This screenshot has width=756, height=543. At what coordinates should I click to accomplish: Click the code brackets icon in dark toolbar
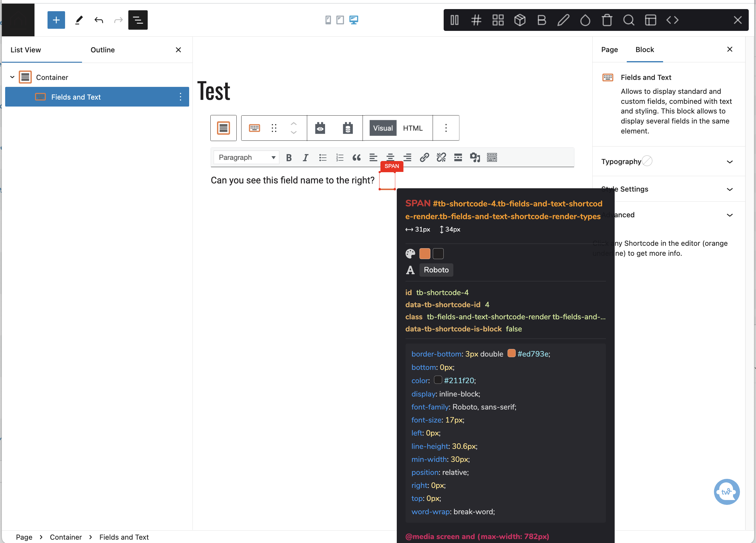click(x=672, y=20)
